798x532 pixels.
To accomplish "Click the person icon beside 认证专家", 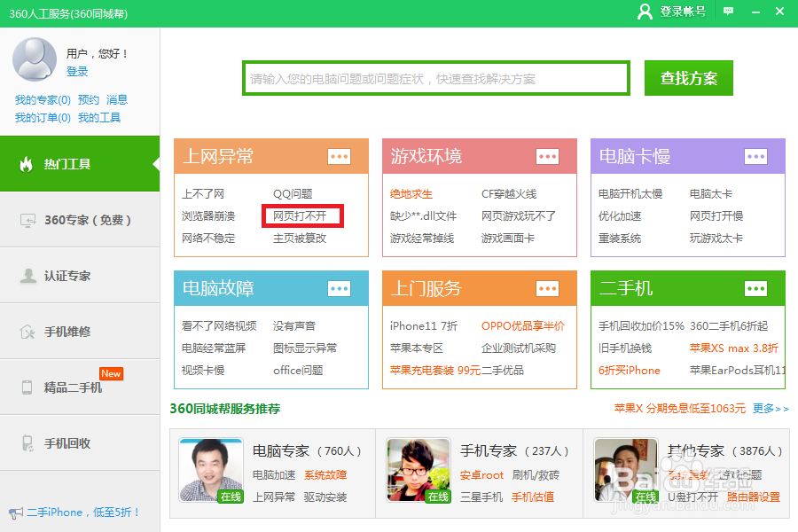I will [28, 276].
